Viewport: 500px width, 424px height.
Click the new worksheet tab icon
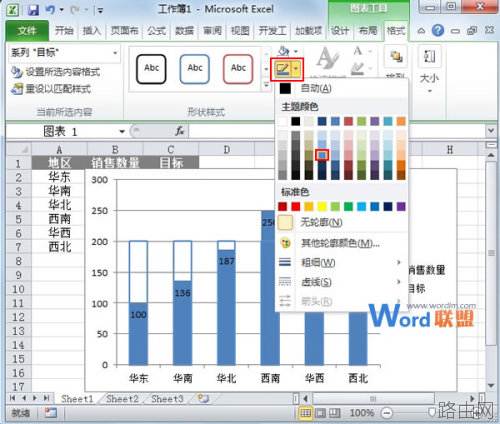click(203, 398)
